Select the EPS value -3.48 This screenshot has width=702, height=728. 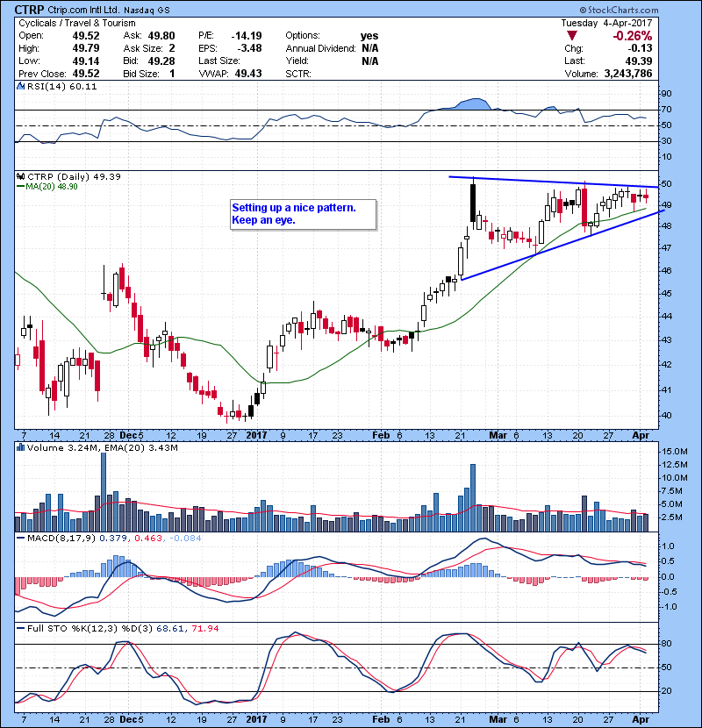click(x=250, y=48)
